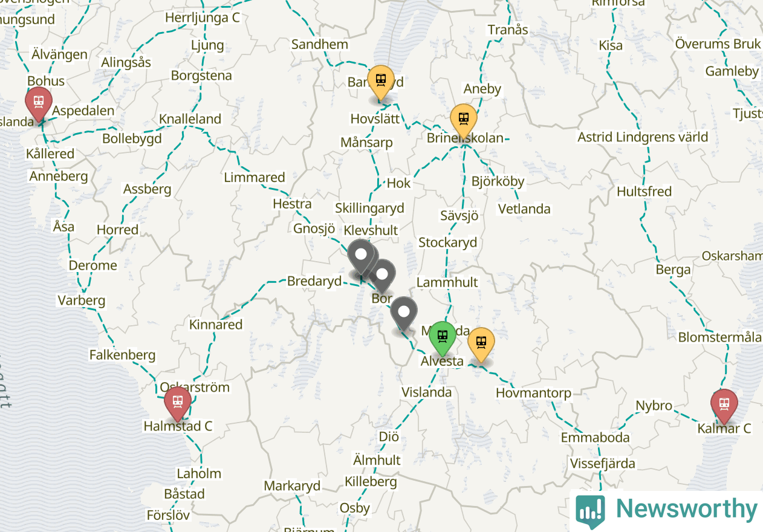This screenshot has width=763, height=532.
Task: Select the Falkenberg coastal label
Action: [123, 355]
